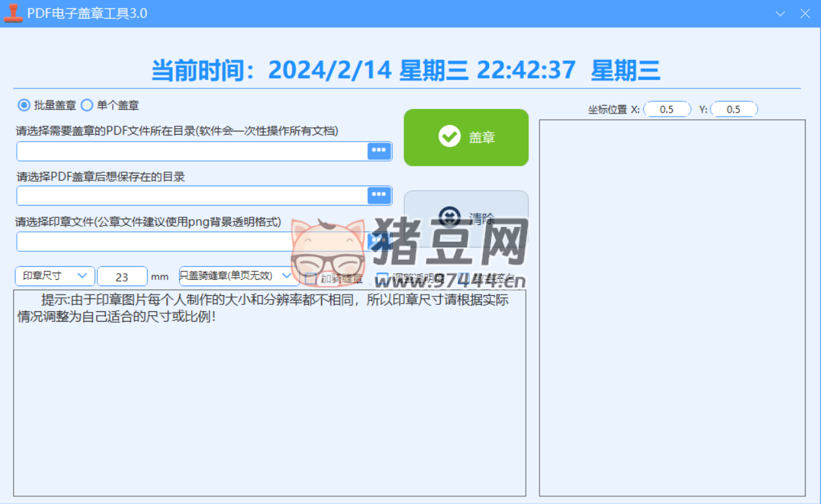Close the PDF电子盖章工具 window
821x504 pixels.
804,14
